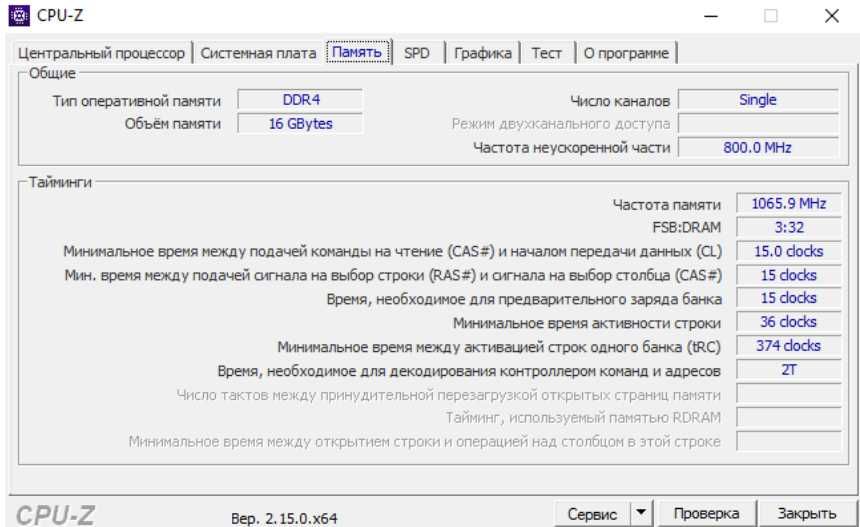The image size is (860, 527).
Task: Switch to the Графика tab
Action: tap(483, 53)
